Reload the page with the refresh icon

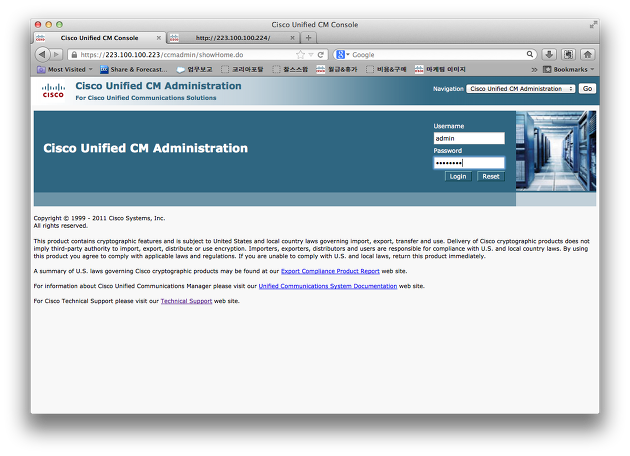(x=321, y=55)
